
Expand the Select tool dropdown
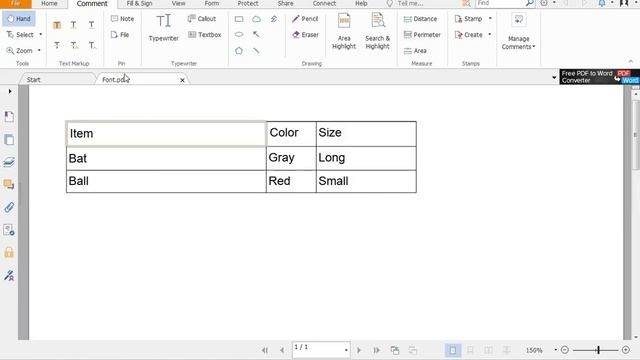pos(40,35)
